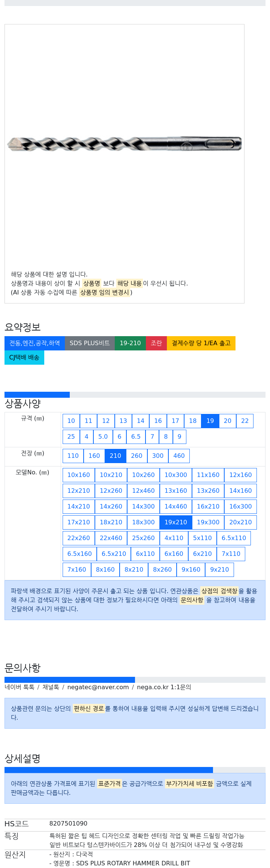The height and width of the screenshot is (868, 270).
Task: Click the negatec@naver.com email contact
Action: click(98, 687)
